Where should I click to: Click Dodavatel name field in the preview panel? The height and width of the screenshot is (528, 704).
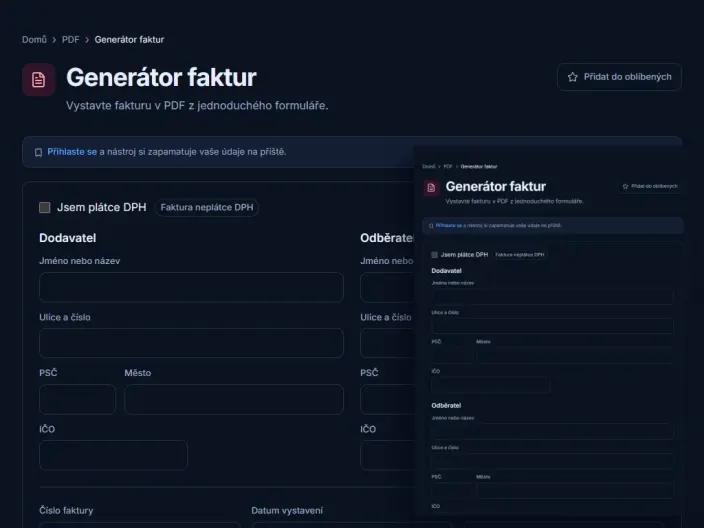552,297
